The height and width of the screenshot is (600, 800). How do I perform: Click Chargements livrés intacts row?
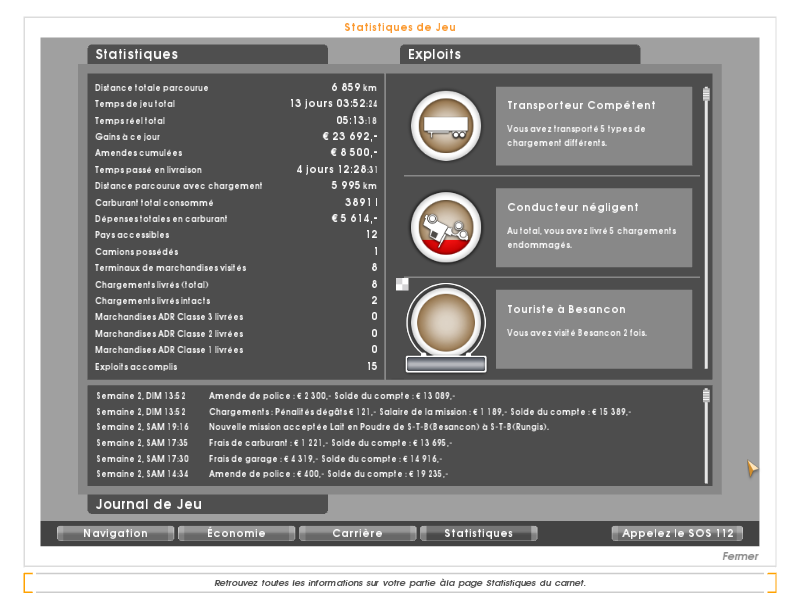click(x=236, y=301)
